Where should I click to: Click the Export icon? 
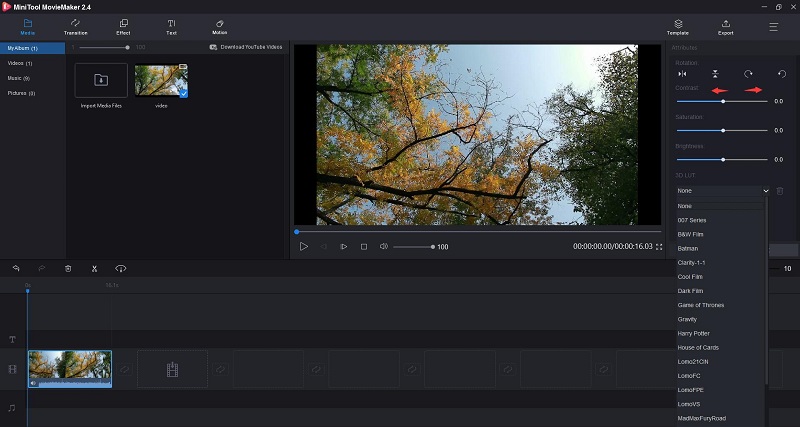click(726, 28)
